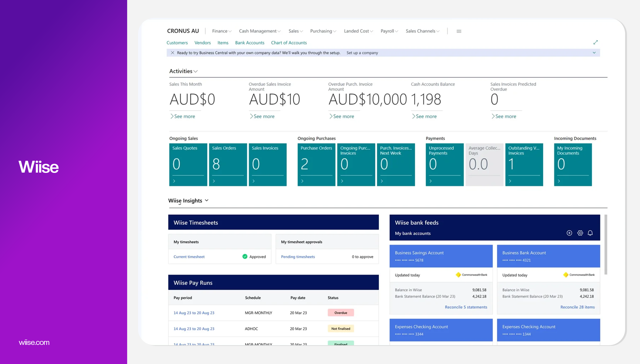Image resolution: width=640 pixels, height=364 pixels.
Task: Click Reconcile 5 statements link
Action: point(466,307)
